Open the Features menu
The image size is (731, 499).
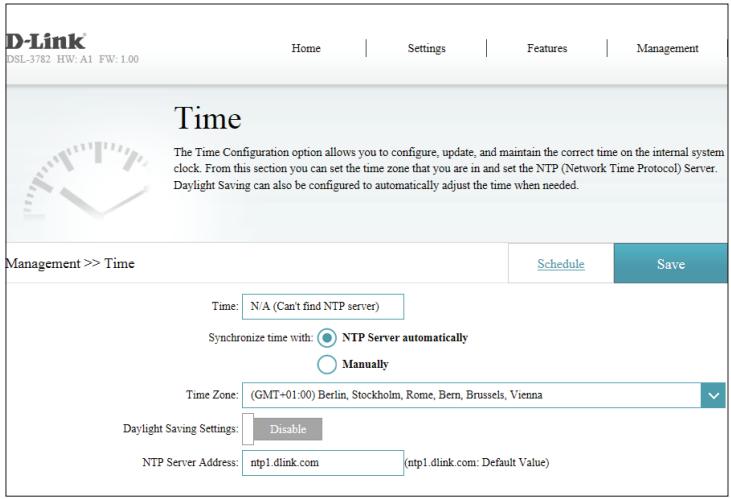click(547, 47)
